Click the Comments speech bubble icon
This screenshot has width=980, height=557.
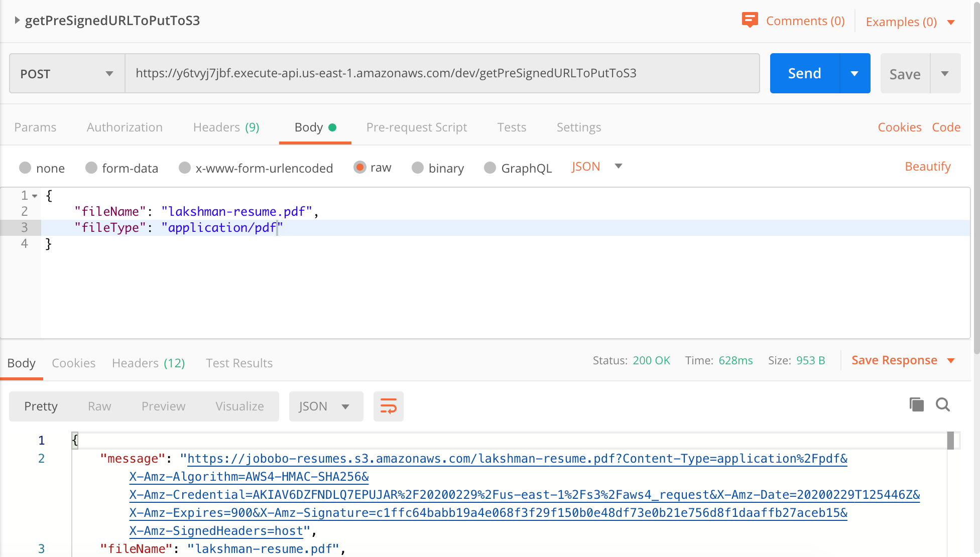(750, 20)
